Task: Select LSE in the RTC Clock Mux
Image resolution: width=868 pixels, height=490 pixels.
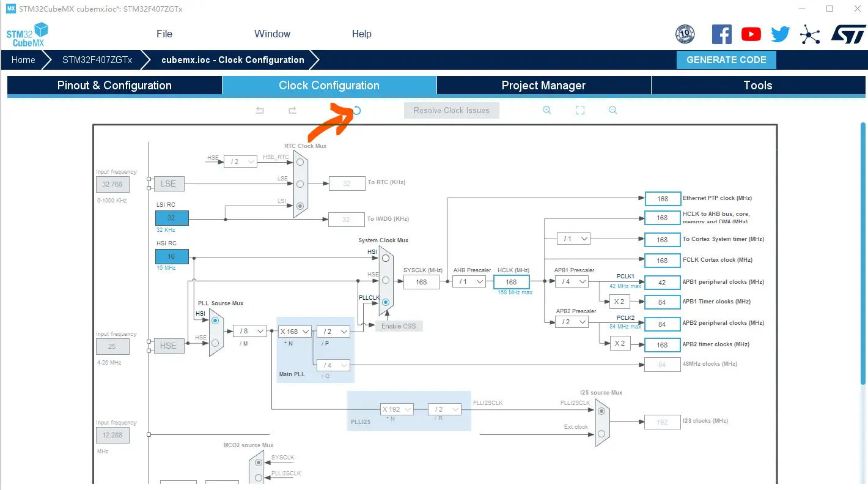Action: (x=300, y=184)
